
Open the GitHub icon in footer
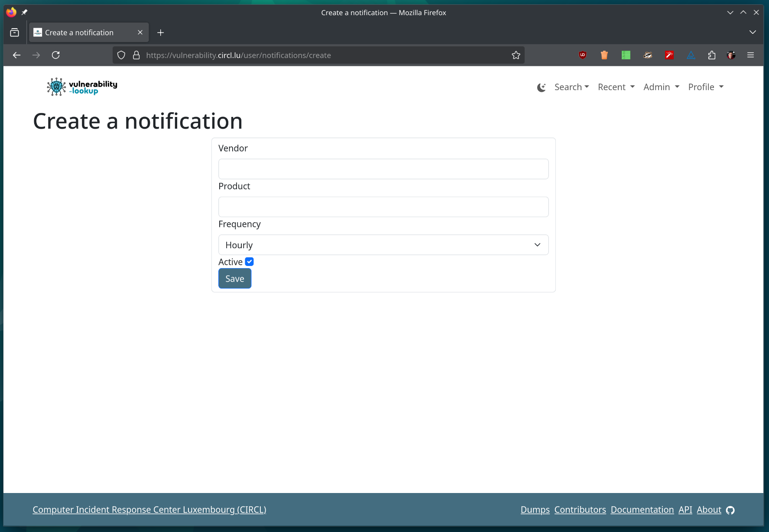pyautogui.click(x=730, y=510)
